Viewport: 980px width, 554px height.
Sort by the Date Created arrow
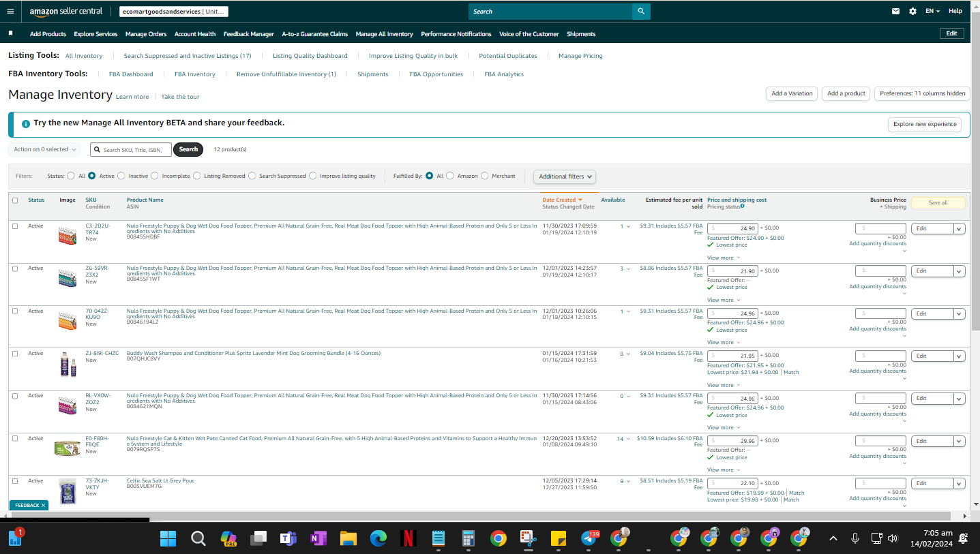(x=580, y=200)
